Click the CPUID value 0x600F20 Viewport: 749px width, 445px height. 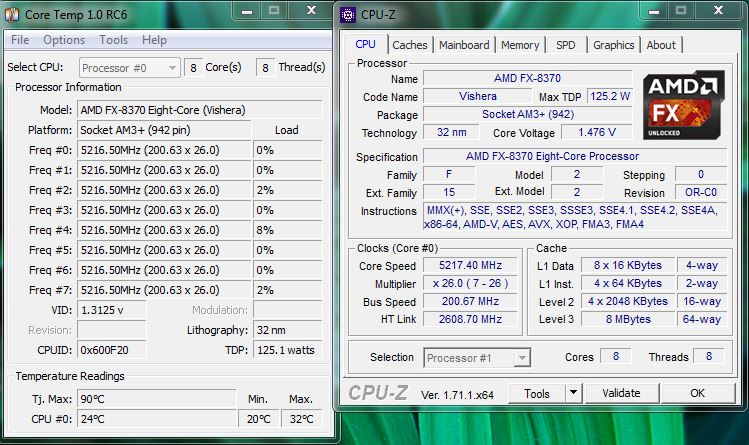[111, 350]
